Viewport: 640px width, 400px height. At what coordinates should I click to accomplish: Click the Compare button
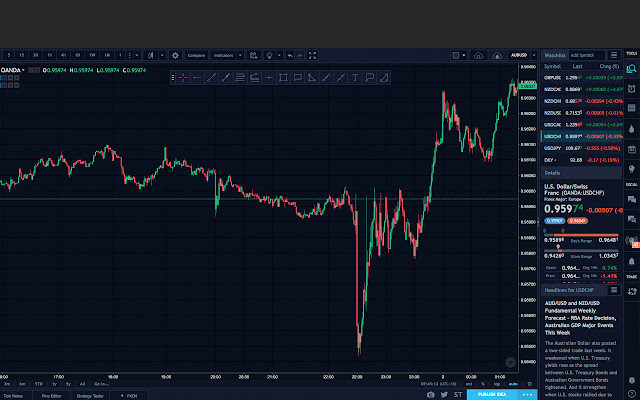point(196,56)
